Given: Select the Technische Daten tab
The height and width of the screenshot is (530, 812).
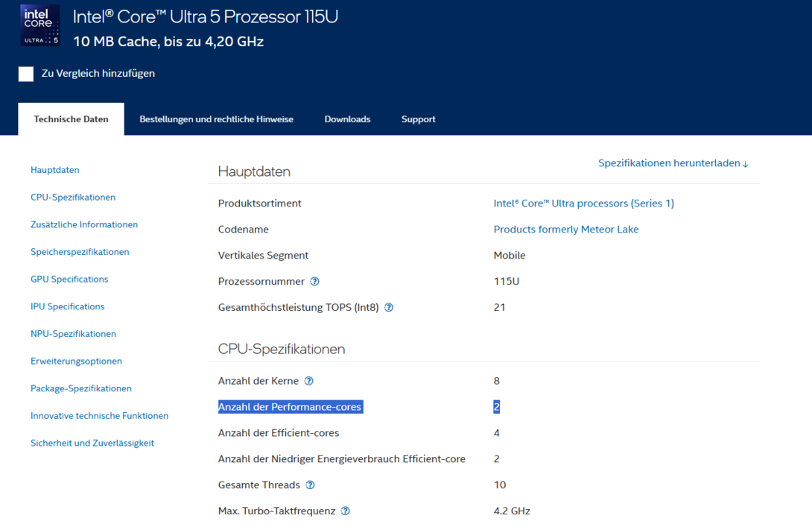Looking at the screenshot, I should [71, 119].
